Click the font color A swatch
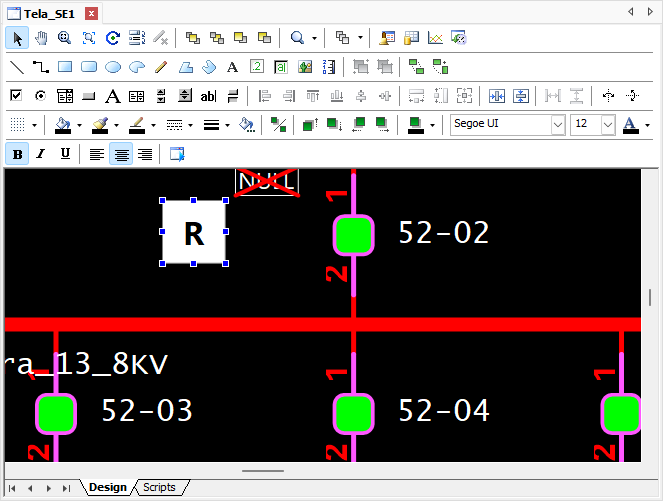The height and width of the screenshot is (501, 663). pos(630,125)
